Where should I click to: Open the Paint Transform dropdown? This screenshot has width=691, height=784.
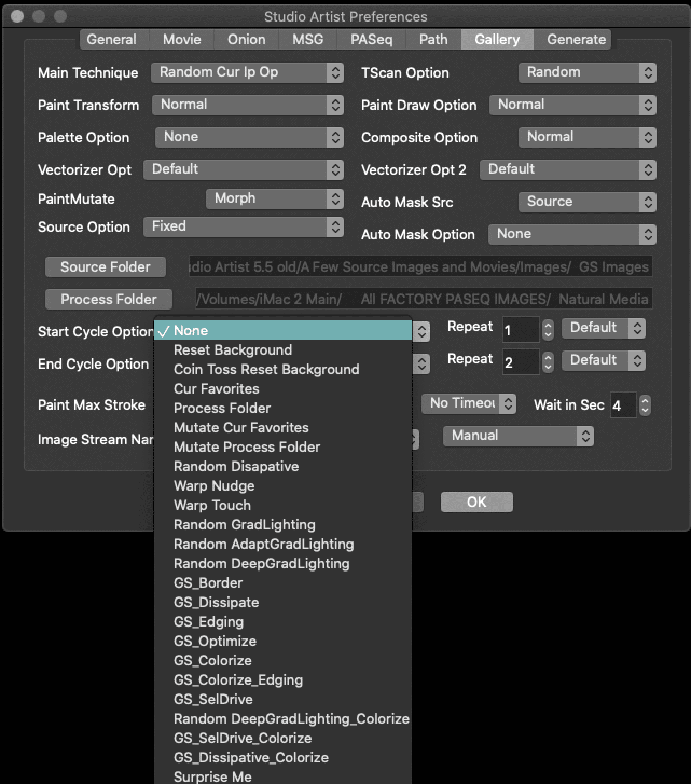click(248, 105)
